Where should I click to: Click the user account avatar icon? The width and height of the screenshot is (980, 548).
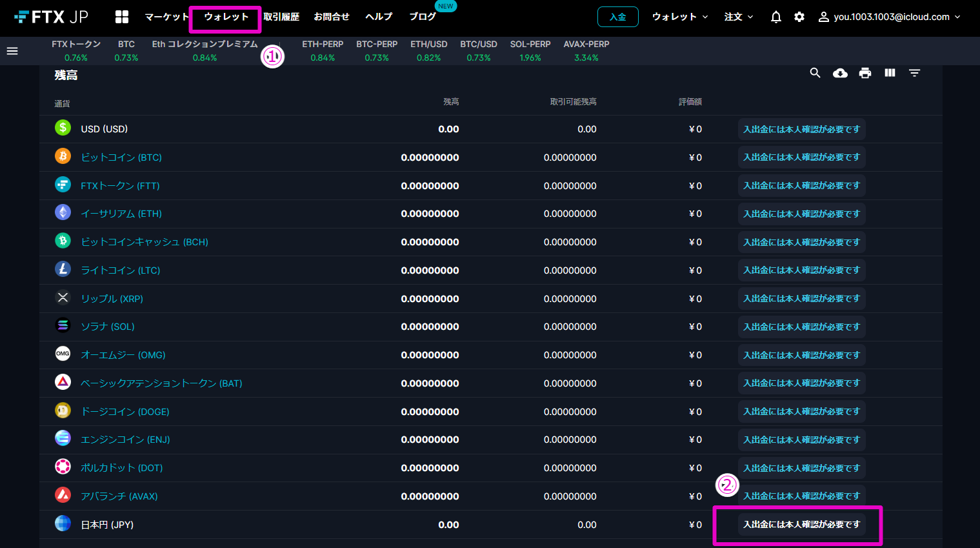click(x=824, y=17)
